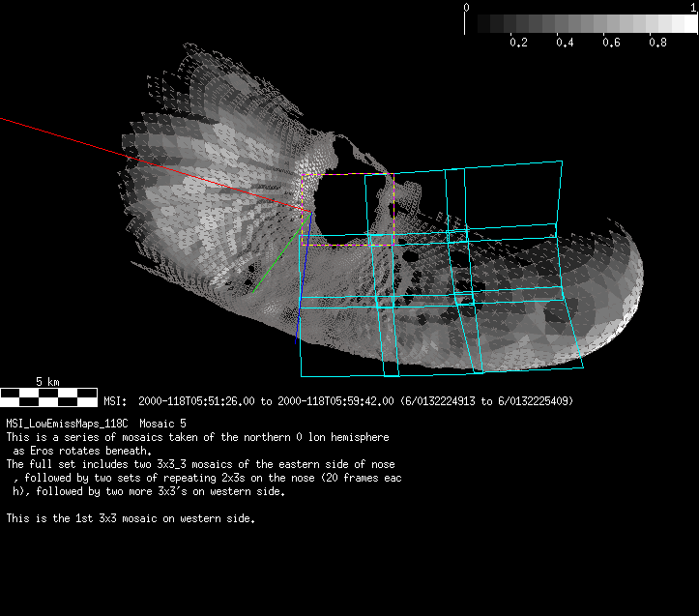Image resolution: width=699 pixels, height=616 pixels.
Task: Click the yellow-magenta dashed footprint box
Action: (x=348, y=209)
